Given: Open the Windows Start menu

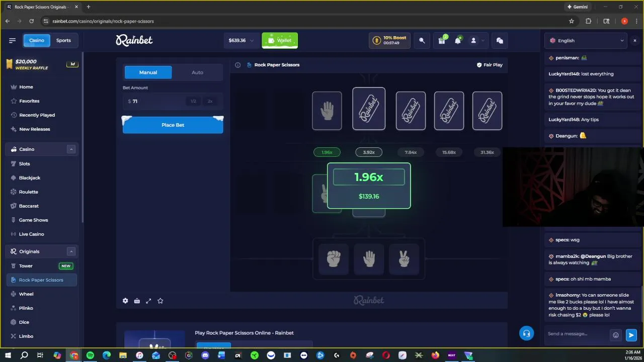Looking at the screenshot, I should 8,355.
